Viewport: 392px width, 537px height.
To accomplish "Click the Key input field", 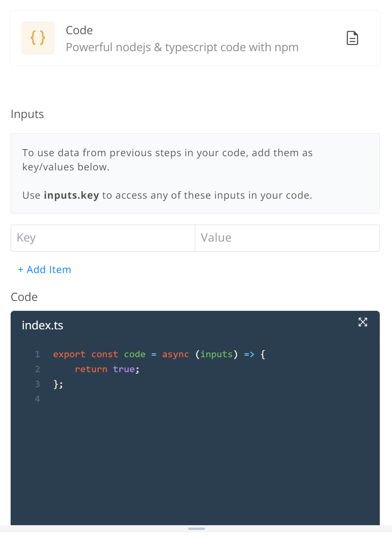I will pos(103,238).
